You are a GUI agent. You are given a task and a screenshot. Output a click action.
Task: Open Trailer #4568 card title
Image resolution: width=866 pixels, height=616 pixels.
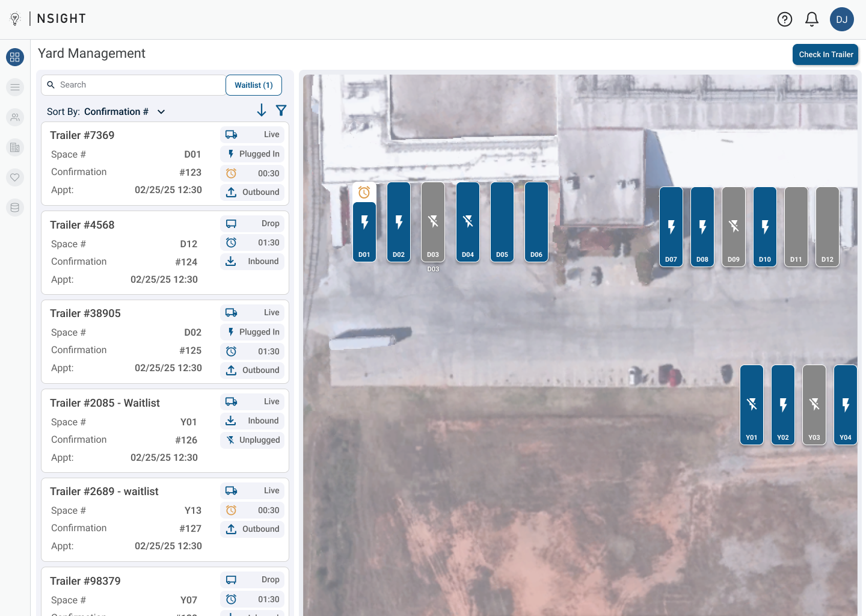(x=82, y=225)
